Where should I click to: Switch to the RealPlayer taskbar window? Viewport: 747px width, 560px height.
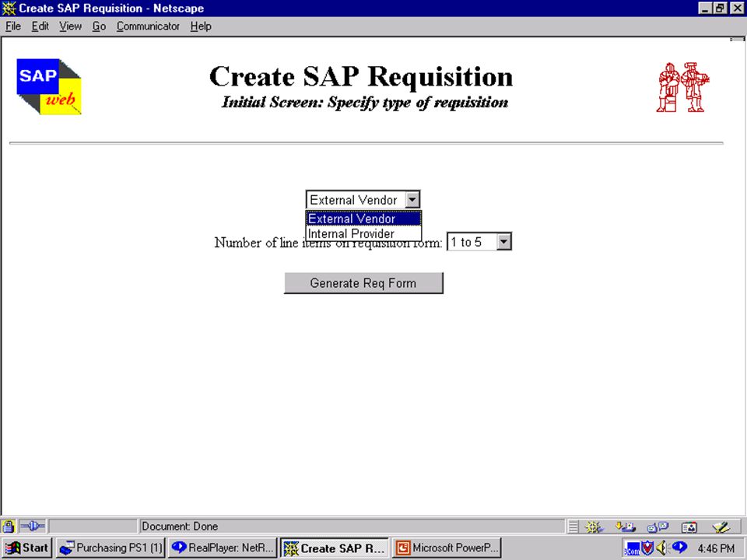coord(223,548)
